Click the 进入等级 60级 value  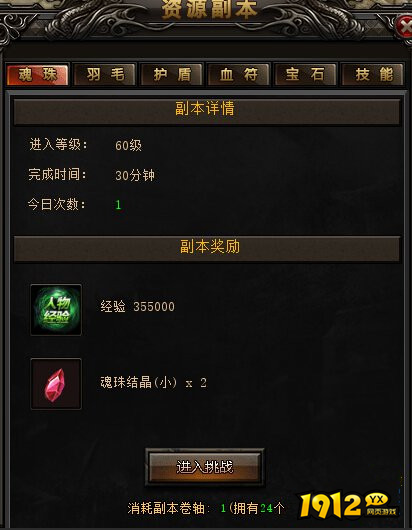[x=128, y=145]
